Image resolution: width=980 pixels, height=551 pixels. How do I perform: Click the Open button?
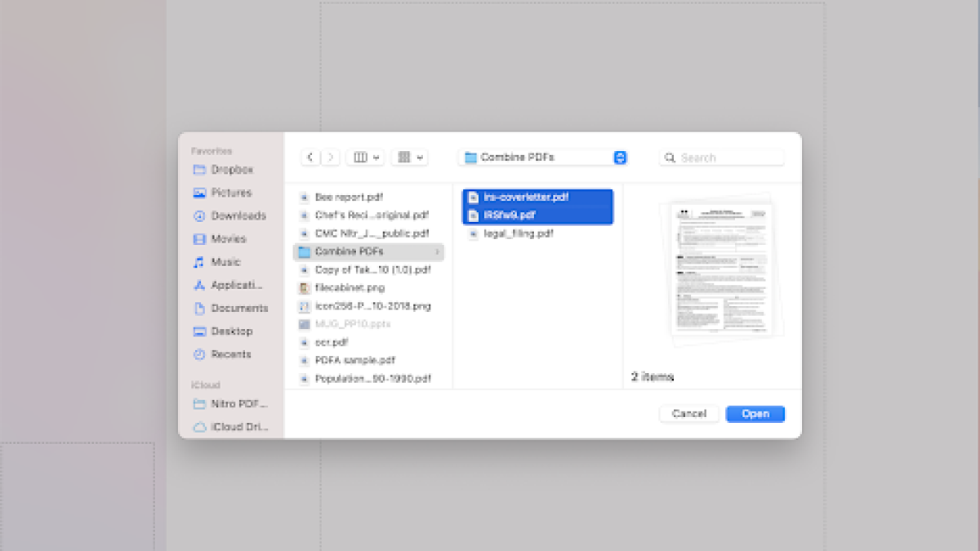click(x=755, y=414)
